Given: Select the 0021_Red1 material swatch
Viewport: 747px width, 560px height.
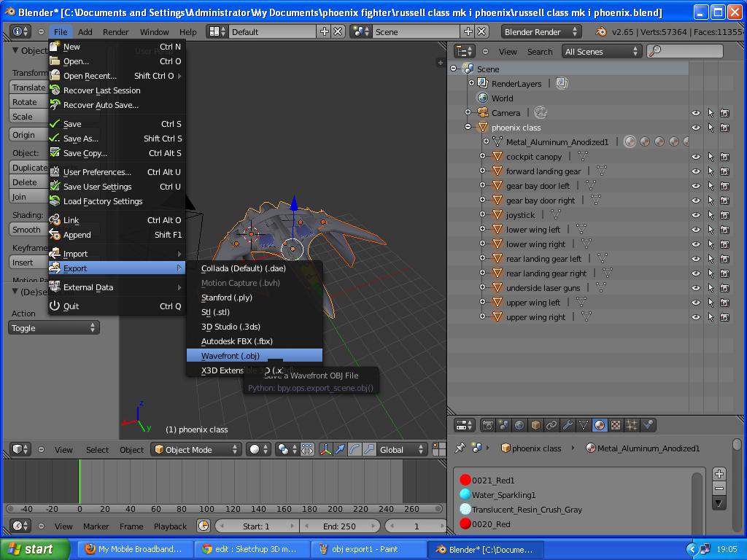Looking at the screenshot, I should 465,480.
